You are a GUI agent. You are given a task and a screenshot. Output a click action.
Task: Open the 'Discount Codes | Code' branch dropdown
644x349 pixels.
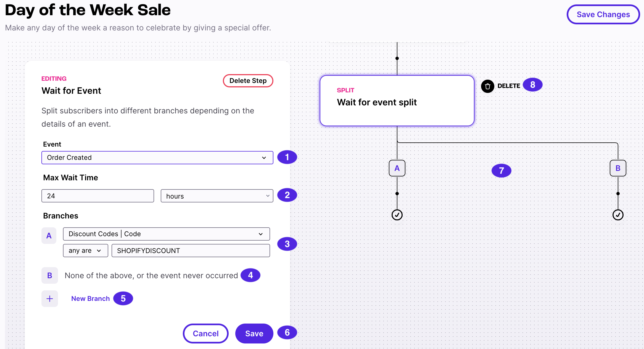pos(166,234)
